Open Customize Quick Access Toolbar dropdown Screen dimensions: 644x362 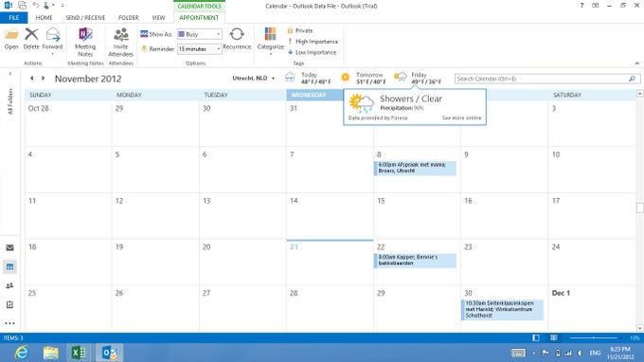(x=63, y=6)
